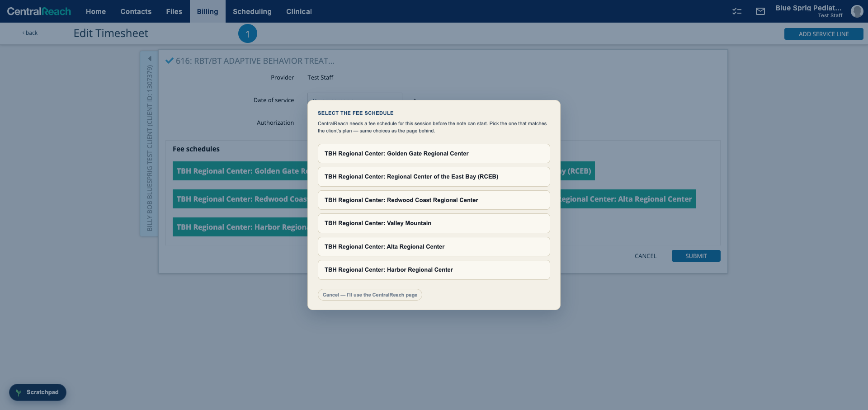Choose Valley Mountain fee schedule

tap(434, 223)
